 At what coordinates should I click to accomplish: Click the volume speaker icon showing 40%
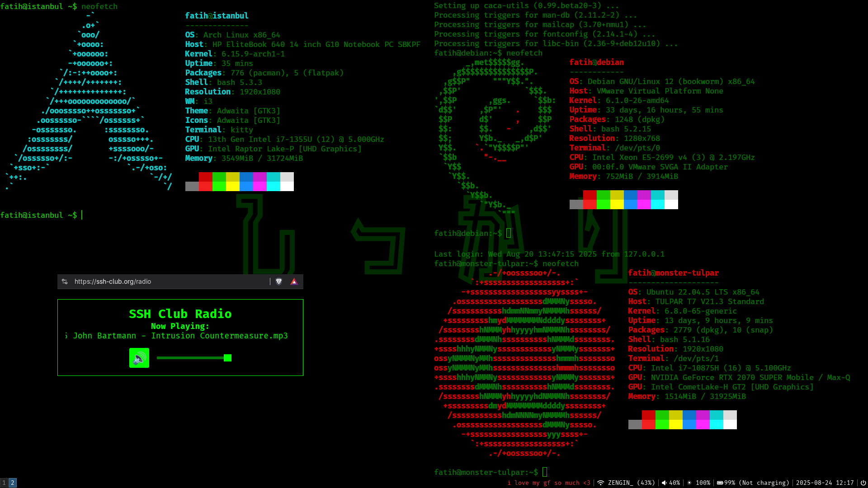tap(664, 483)
